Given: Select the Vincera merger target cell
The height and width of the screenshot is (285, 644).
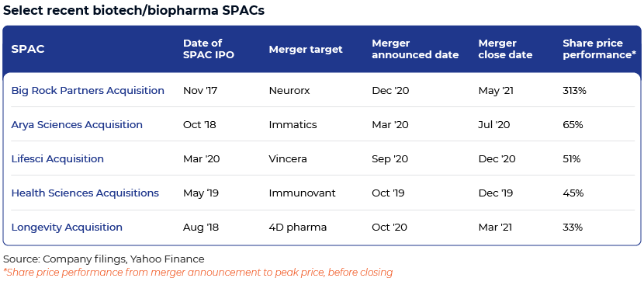Looking at the screenshot, I should coord(288,158).
